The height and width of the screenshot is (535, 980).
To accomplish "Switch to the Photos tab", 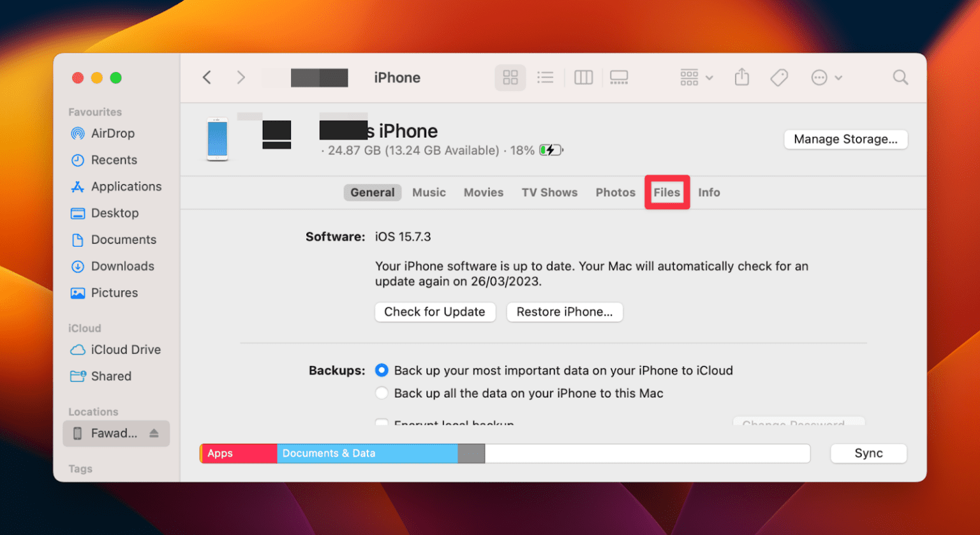I will [x=616, y=193].
